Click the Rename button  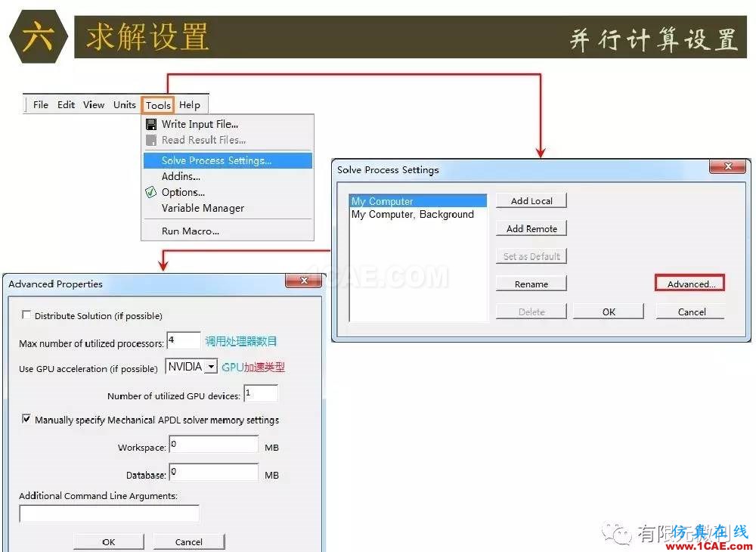[x=531, y=284]
